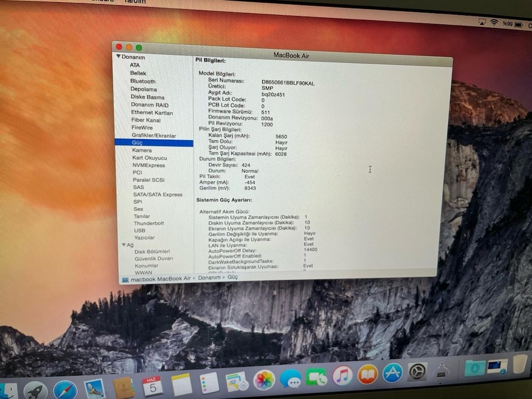The image size is (532, 399).
Task: Select Ethernet Kartları in the sidebar
Action: pos(152,113)
